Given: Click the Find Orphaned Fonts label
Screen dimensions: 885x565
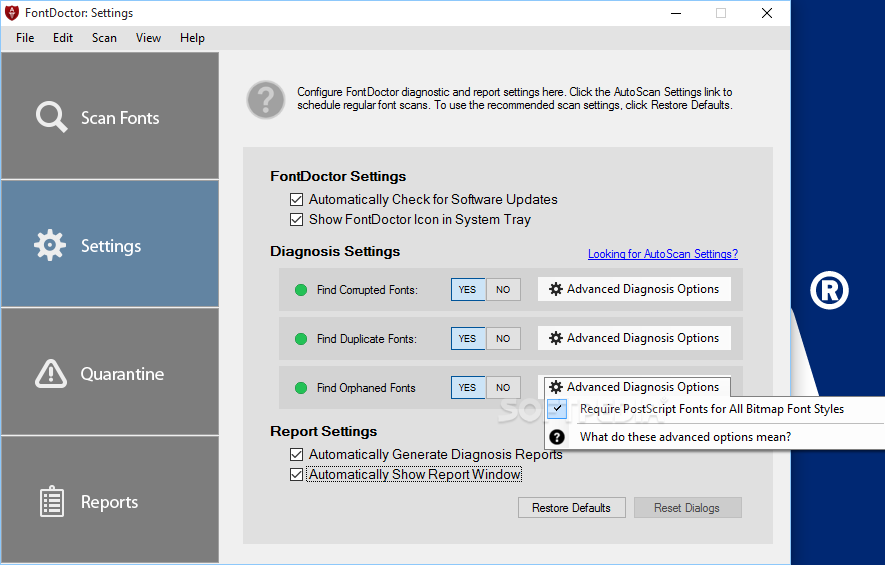Looking at the screenshot, I should coord(366,388).
